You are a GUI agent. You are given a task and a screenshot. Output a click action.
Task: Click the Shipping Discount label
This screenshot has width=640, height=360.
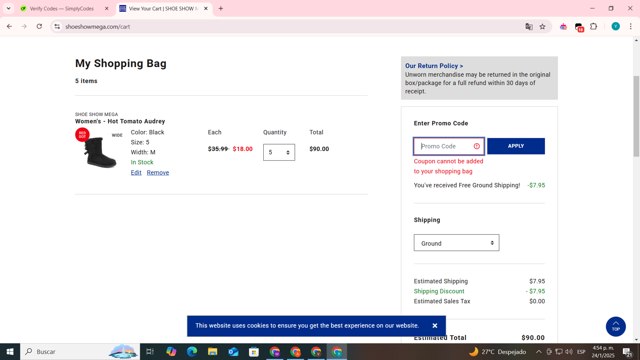(x=439, y=291)
